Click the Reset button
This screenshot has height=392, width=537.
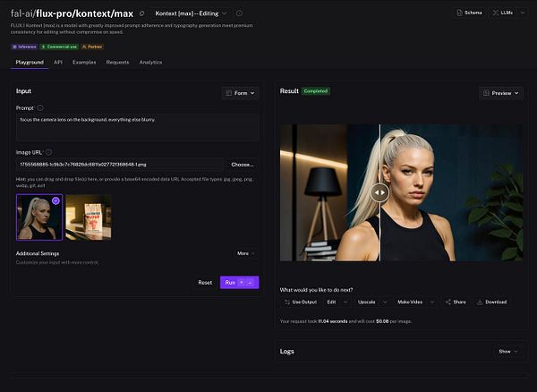click(205, 283)
